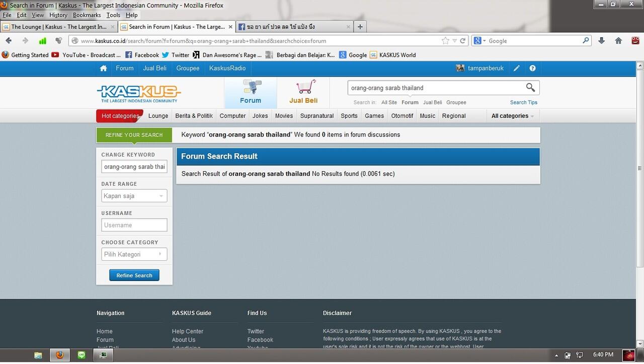The height and width of the screenshot is (364, 644).
Task: Click the Kaskus logo
Action: [139, 93]
